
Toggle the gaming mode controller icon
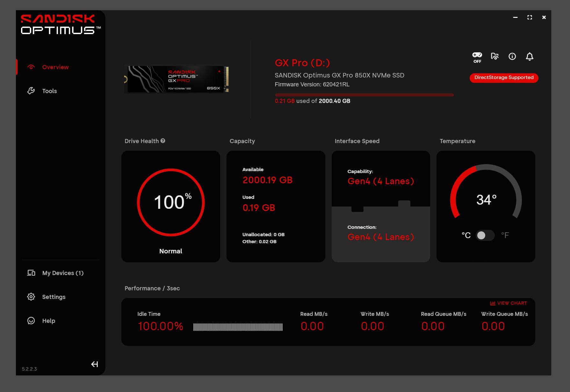(x=477, y=57)
